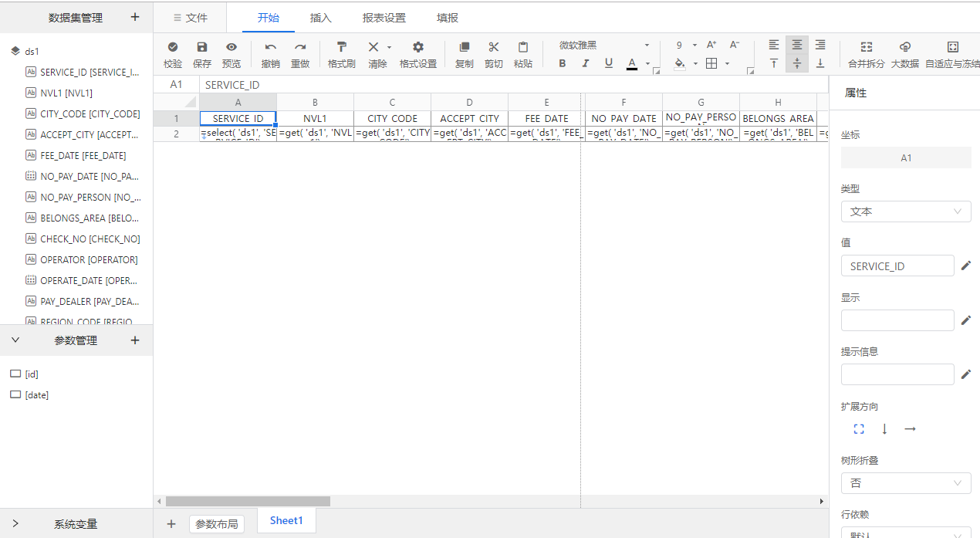Image resolution: width=980 pixels, height=538 pixels.
Task: Open font color dropdown arrow
Action: point(647,64)
